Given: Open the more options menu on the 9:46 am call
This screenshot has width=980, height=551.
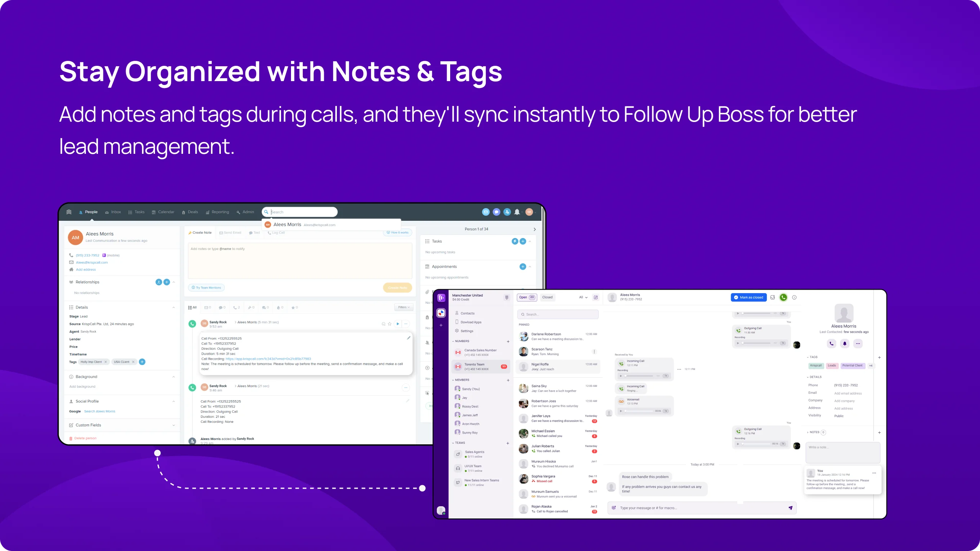Looking at the screenshot, I should (x=405, y=388).
